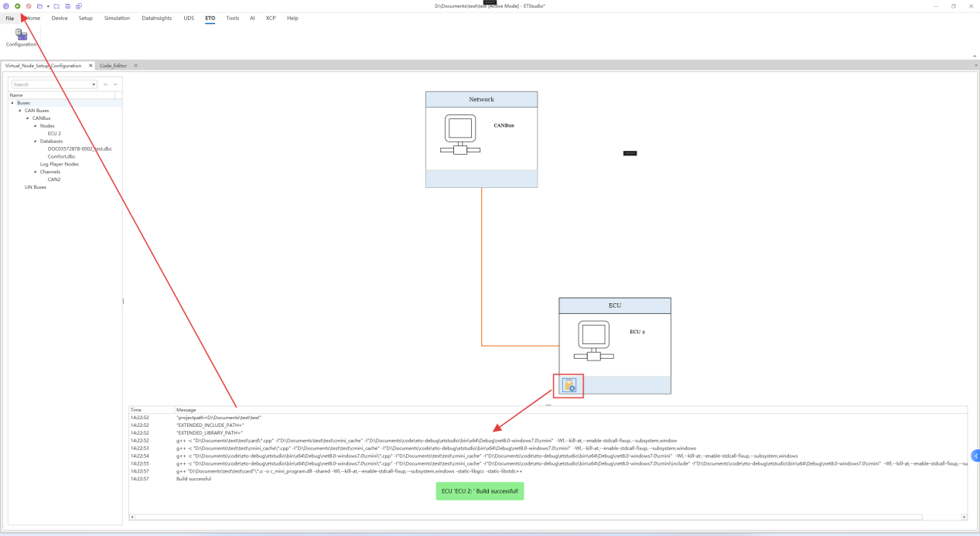980x536 pixels.
Task: Click the Save project icon in quick toolbar
Action: [67, 6]
